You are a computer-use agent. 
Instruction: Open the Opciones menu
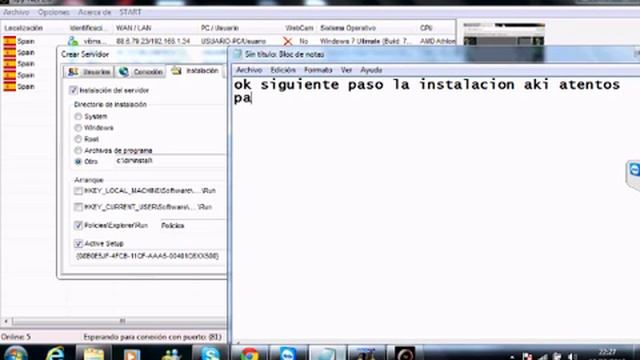click(53, 12)
